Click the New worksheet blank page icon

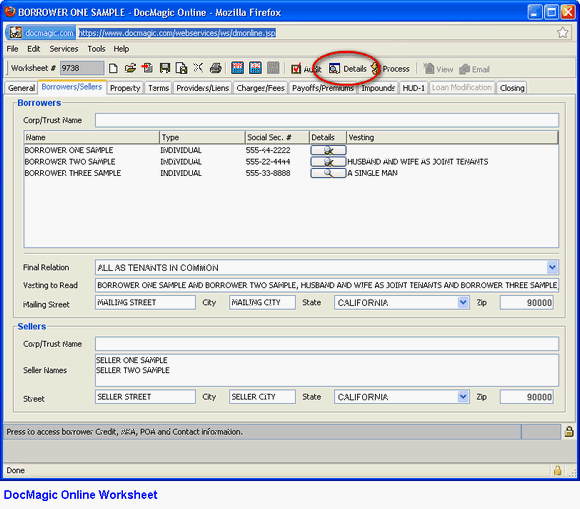(113, 68)
